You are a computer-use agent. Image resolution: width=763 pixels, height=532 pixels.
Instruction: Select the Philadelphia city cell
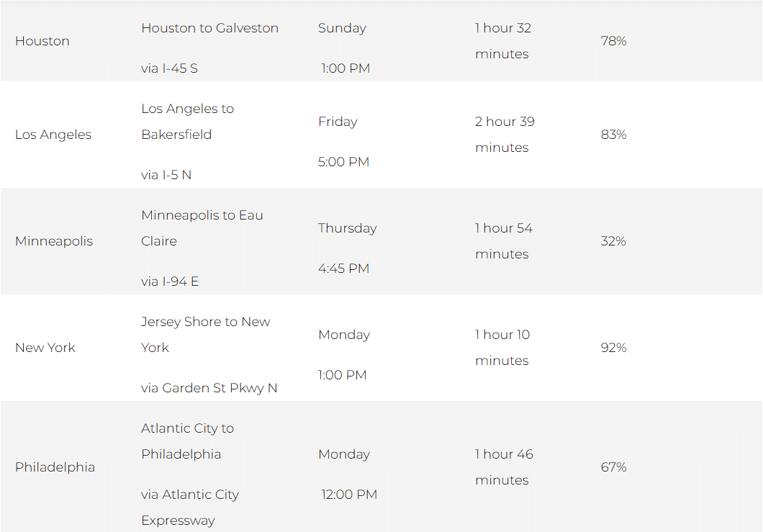[x=55, y=467]
